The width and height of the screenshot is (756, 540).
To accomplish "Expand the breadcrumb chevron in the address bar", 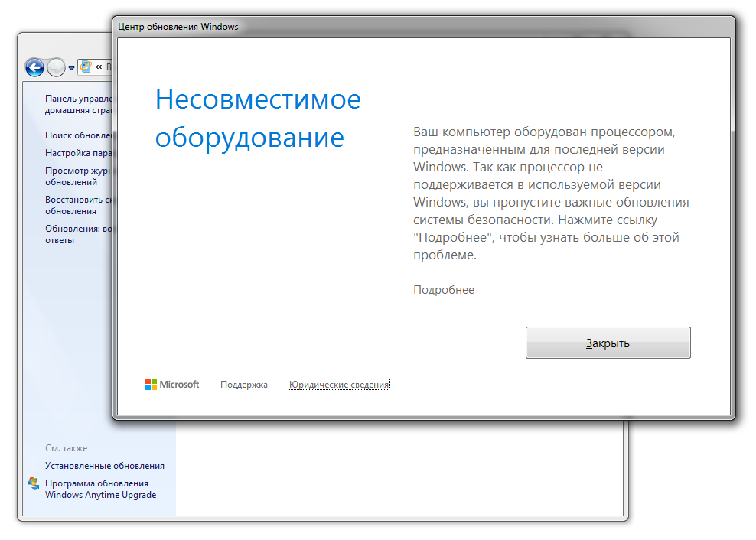I will point(99,67).
